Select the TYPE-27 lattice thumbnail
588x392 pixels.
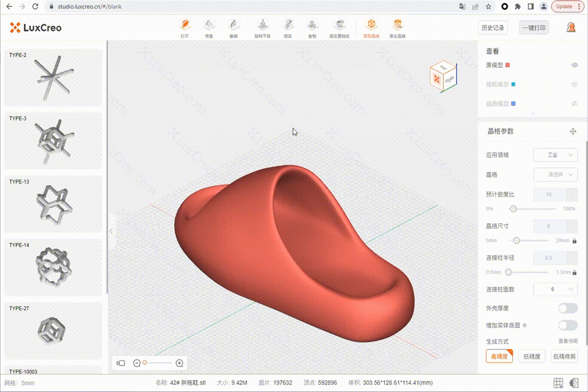(53, 331)
